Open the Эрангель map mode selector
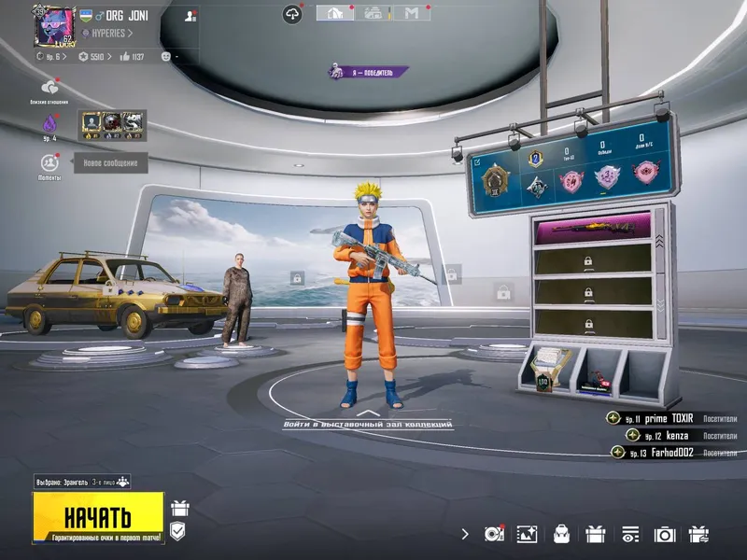The height and width of the screenshot is (560, 747). (x=82, y=482)
